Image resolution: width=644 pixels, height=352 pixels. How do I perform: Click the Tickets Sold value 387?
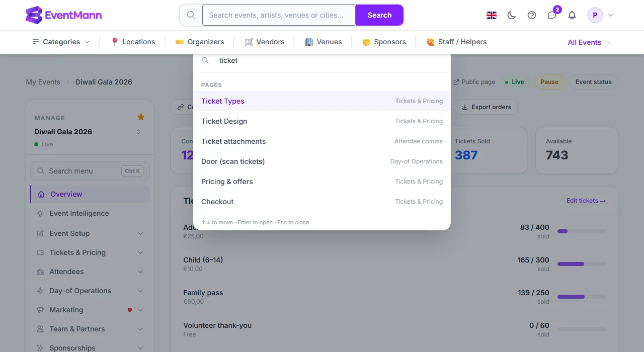[466, 155]
